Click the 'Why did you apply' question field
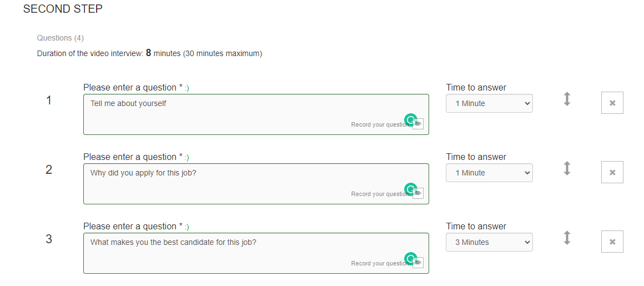 (x=256, y=184)
